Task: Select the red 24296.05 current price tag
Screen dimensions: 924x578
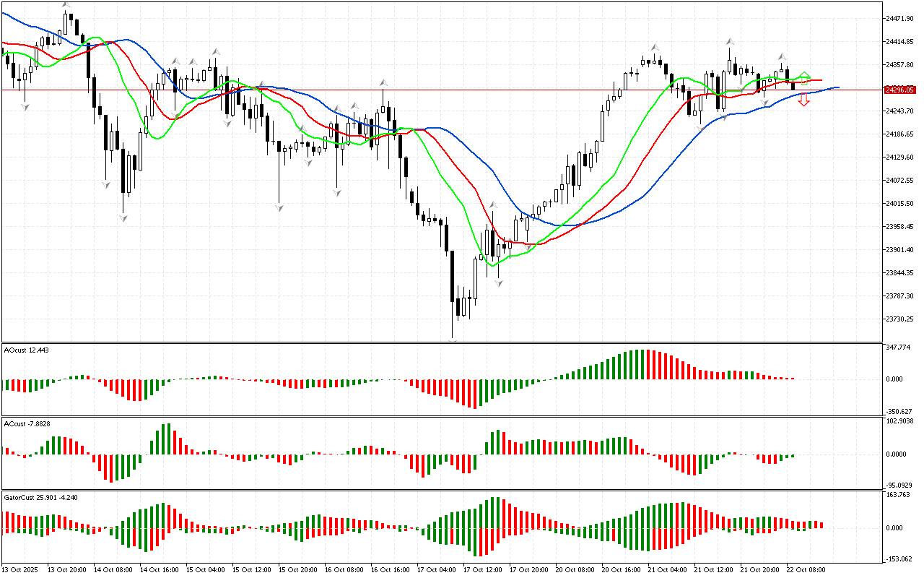Action: pos(899,90)
